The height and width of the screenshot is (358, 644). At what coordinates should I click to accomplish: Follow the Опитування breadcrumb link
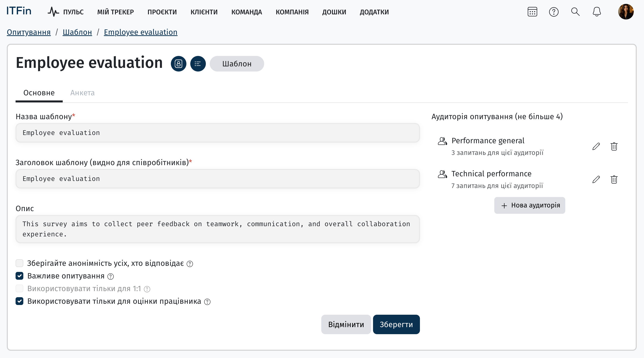pyautogui.click(x=29, y=32)
